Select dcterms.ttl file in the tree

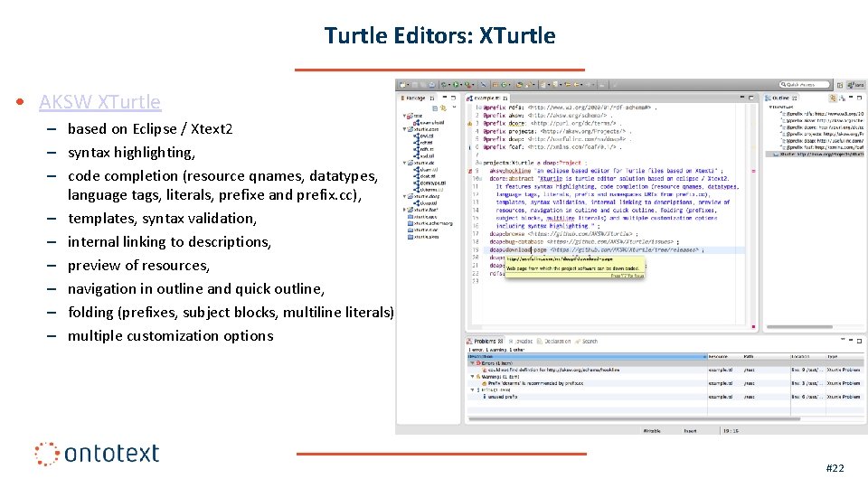tap(429, 190)
